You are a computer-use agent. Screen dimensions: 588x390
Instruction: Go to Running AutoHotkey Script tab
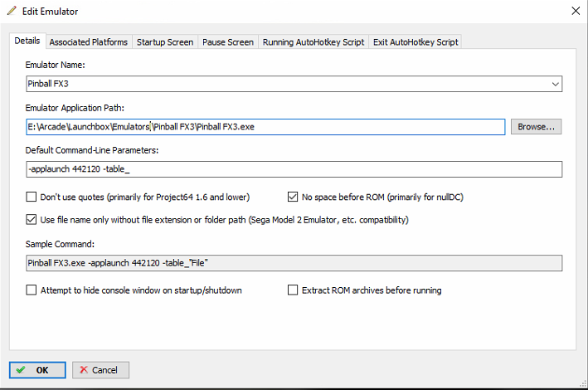pos(313,42)
